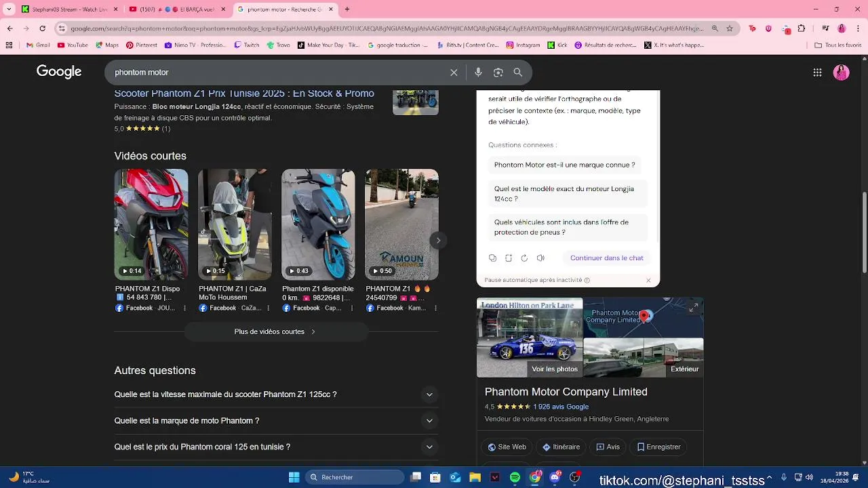868x488 pixels.
Task: Bookmark this page with star icon
Action: pos(730,28)
